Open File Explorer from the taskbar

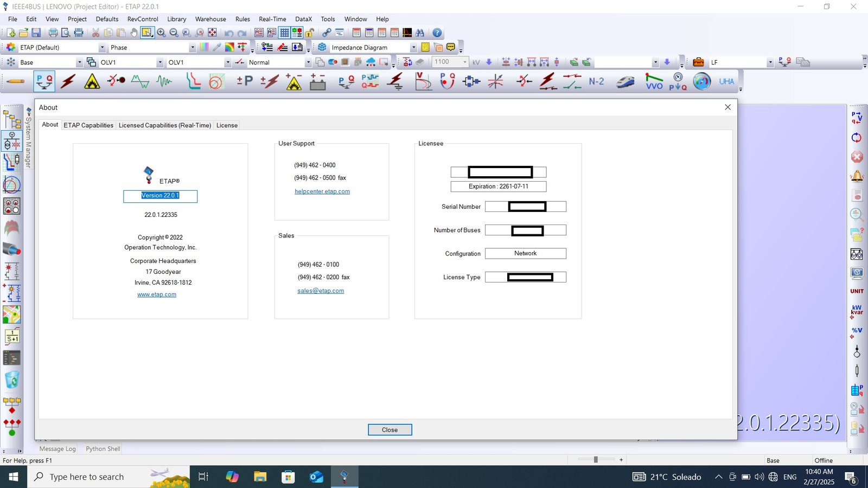click(260, 477)
